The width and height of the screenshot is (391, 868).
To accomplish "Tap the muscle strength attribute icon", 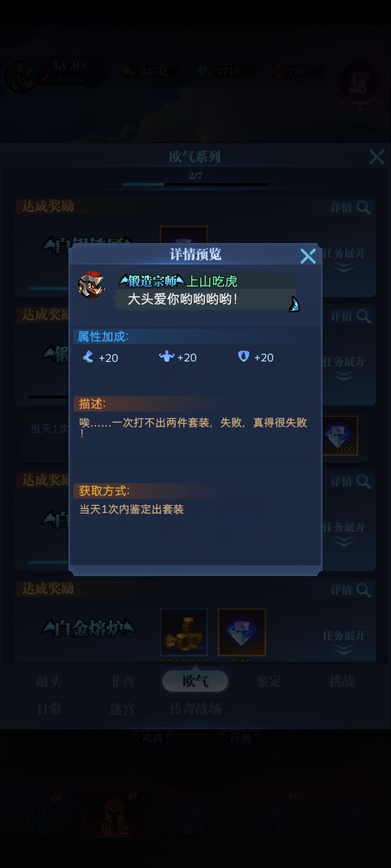I will 167,357.
